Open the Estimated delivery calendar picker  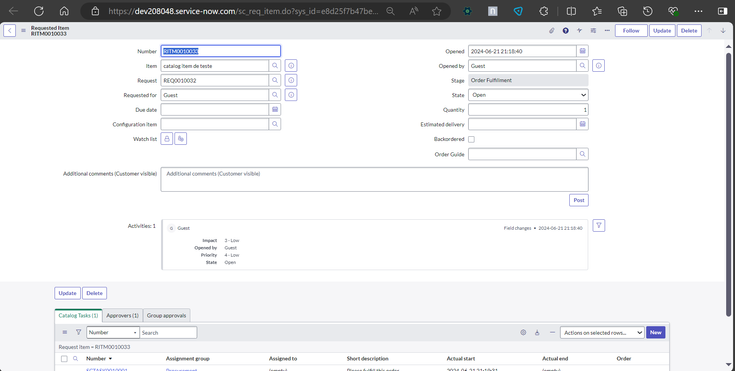582,124
